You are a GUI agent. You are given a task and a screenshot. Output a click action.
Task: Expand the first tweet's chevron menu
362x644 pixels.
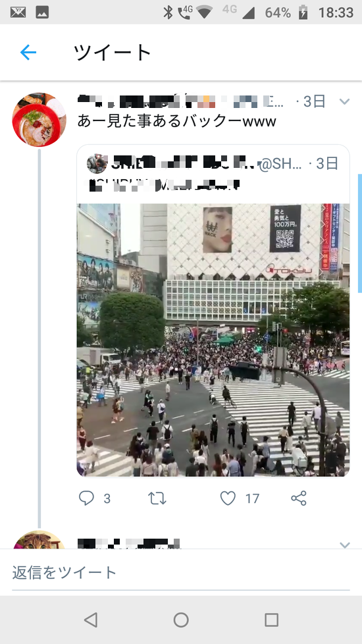[x=345, y=101]
